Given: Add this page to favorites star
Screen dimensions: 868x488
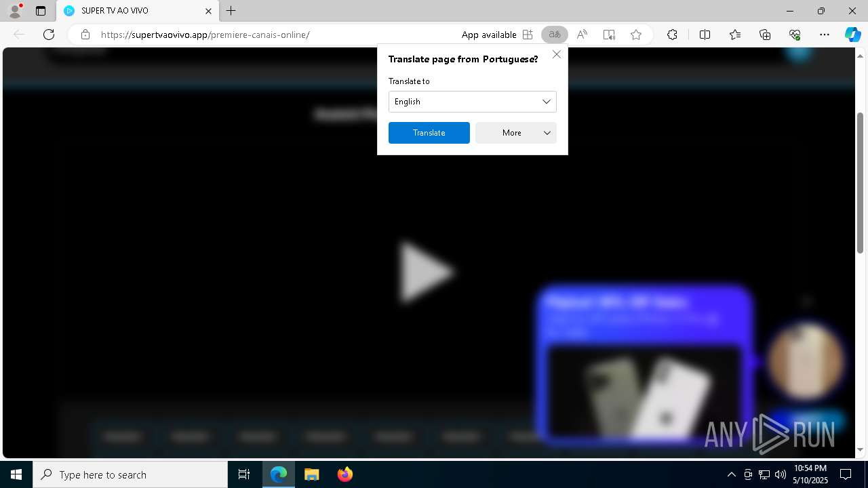Looking at the screenshot, I should pyautogui.click(x=636, y=35).
